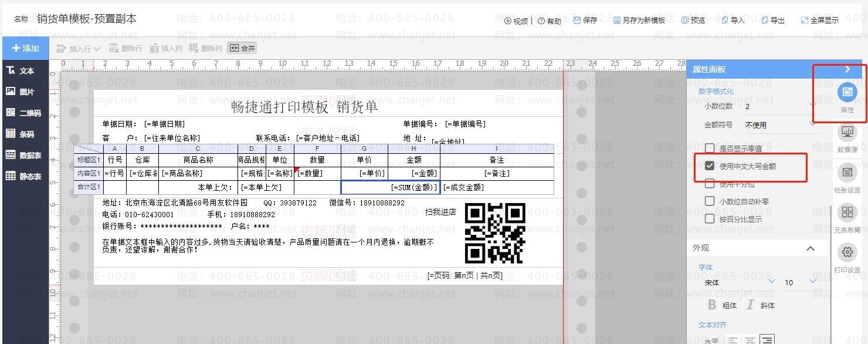Select the [=商品名称] content cell
This screenshot has width=868, height=344.
(198, 173)
